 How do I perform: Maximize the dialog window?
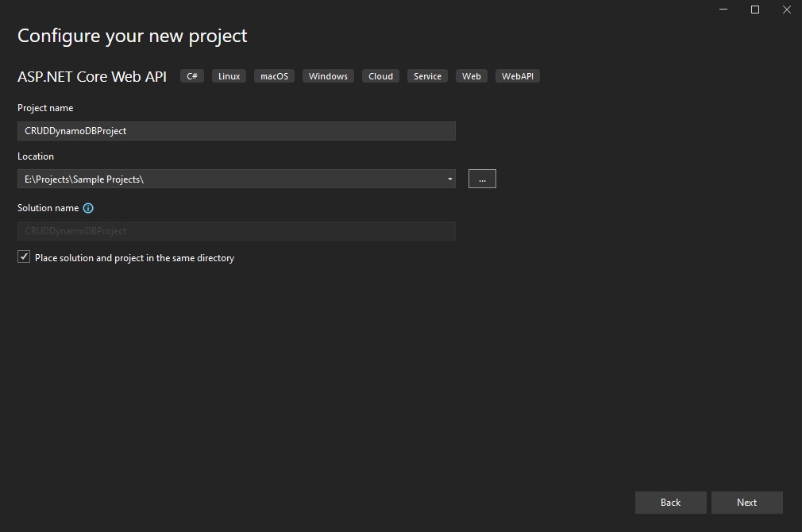755,10
